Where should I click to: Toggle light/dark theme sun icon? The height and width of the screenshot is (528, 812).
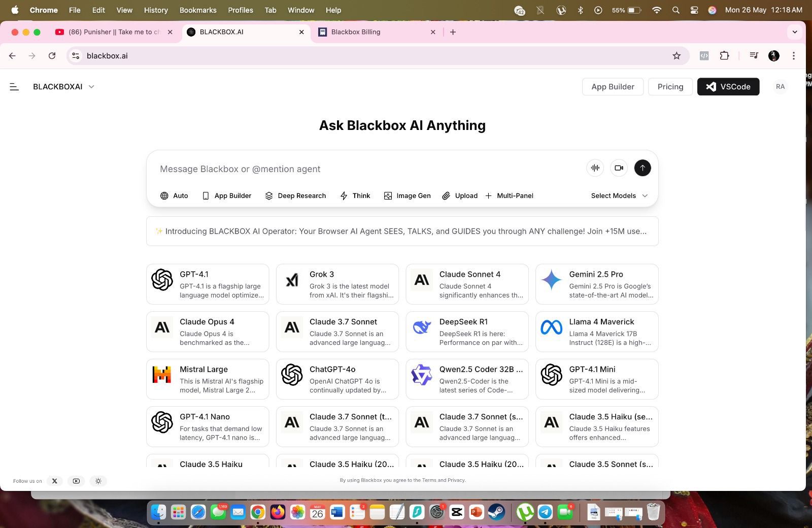click(x=98, y=481)
